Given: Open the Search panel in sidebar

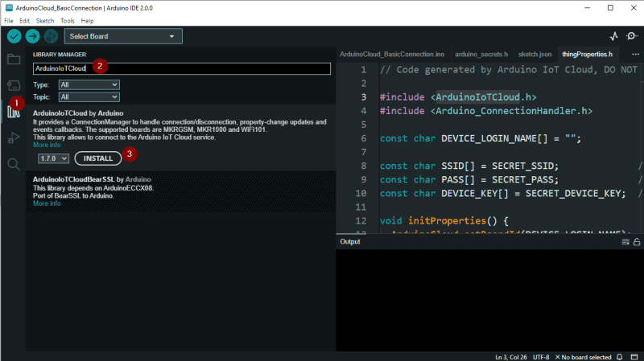Looking at the screenshot, I should pyautogui.click(x=14, y=164).
